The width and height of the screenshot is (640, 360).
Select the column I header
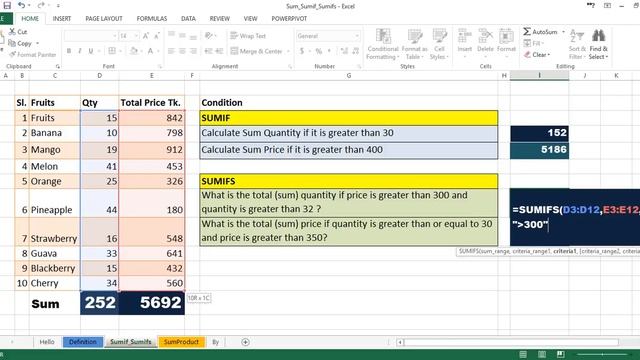(x=539, y=76)
